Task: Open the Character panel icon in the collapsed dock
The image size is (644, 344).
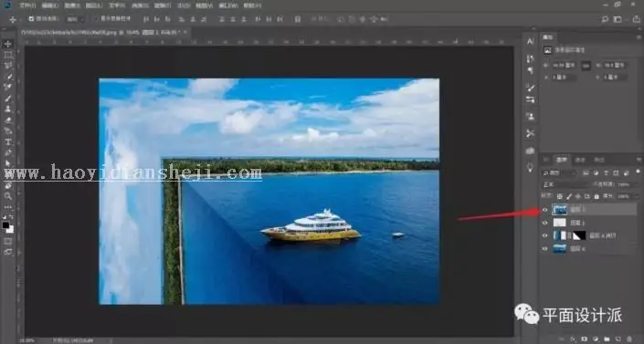Action: pos(530,41)
